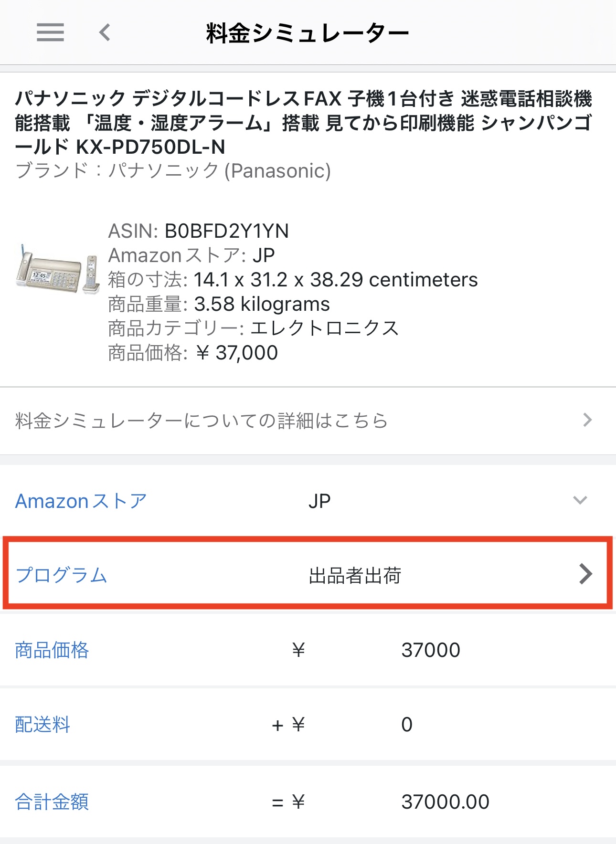Go back using the left arrow
The width and height of the screenshot is (616, 844).
coord(105,32)
